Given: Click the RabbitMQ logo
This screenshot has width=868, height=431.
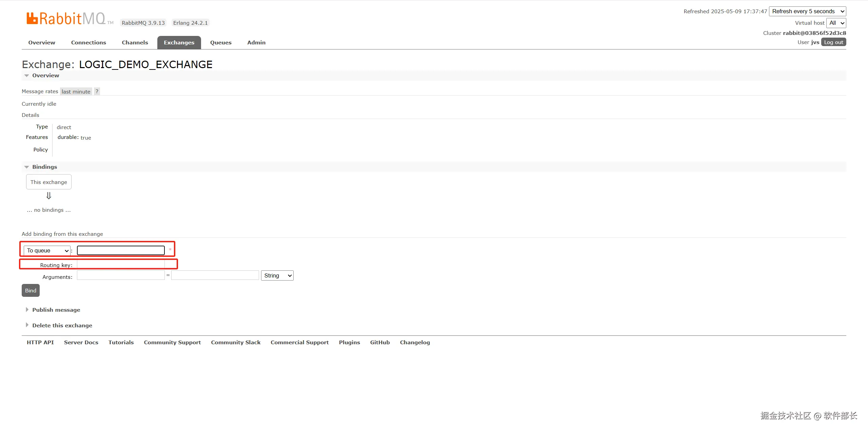Looking at the screenshot, I should pos(66,19).
